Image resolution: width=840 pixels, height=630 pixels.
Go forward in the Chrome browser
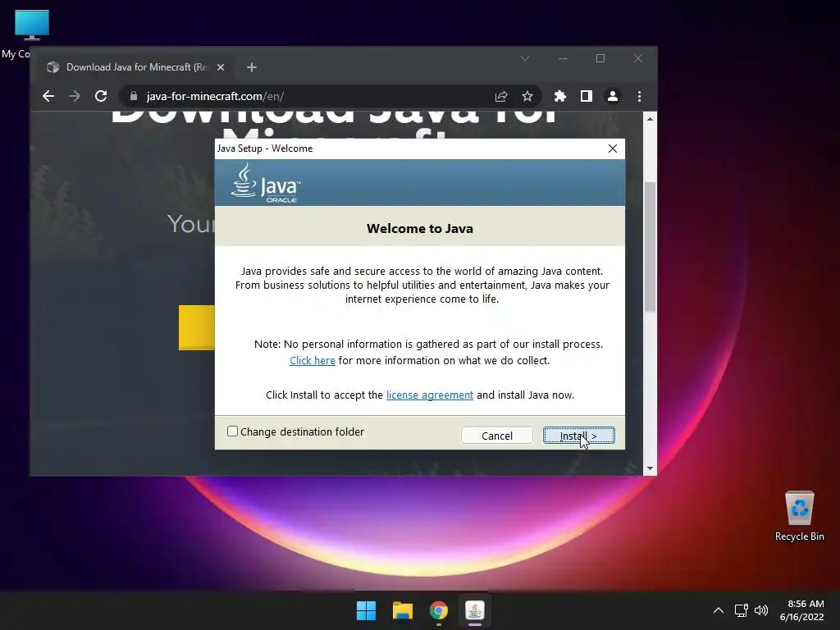click(x=75, y=97)
